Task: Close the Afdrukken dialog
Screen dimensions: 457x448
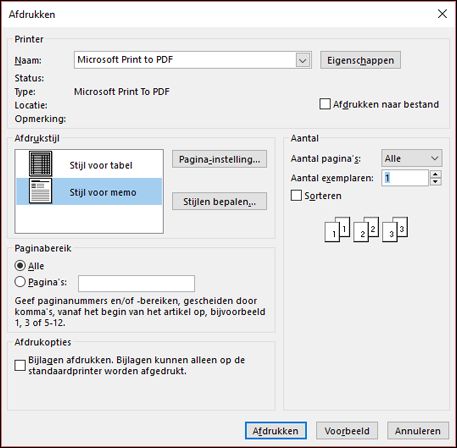Action: 442,14
